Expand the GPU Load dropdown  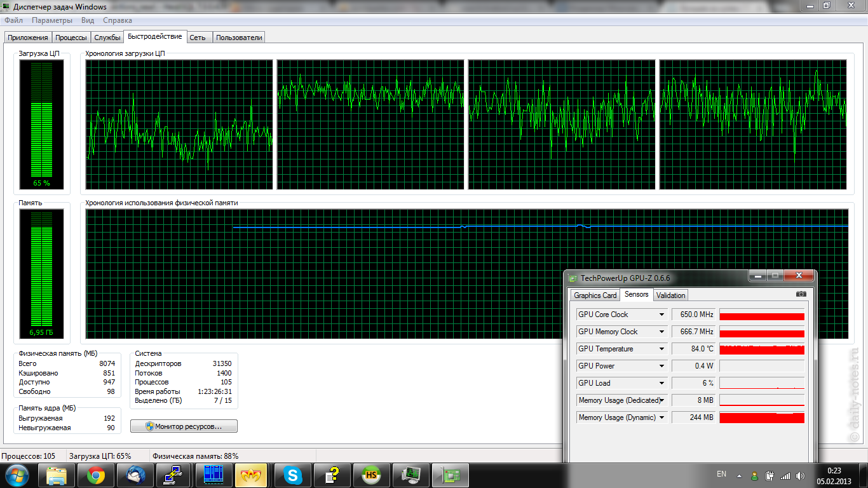pyautogui.click(x=661, y=383)
